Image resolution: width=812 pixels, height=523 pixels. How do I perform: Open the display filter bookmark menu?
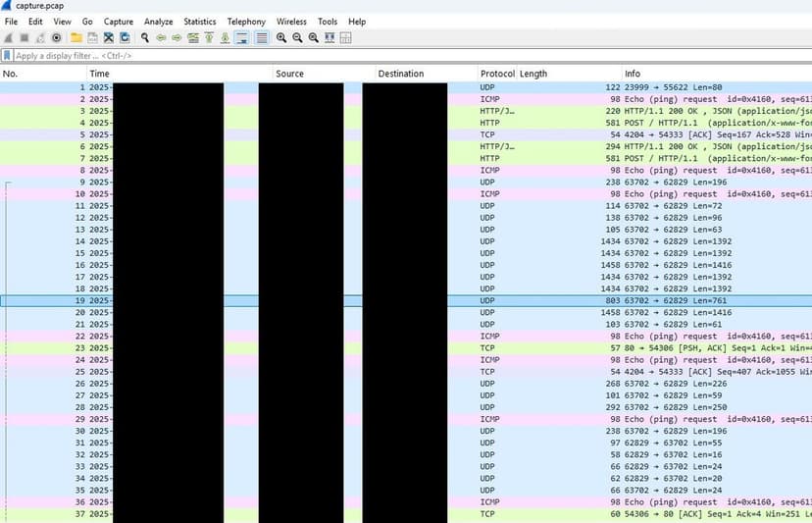point(7,56)
